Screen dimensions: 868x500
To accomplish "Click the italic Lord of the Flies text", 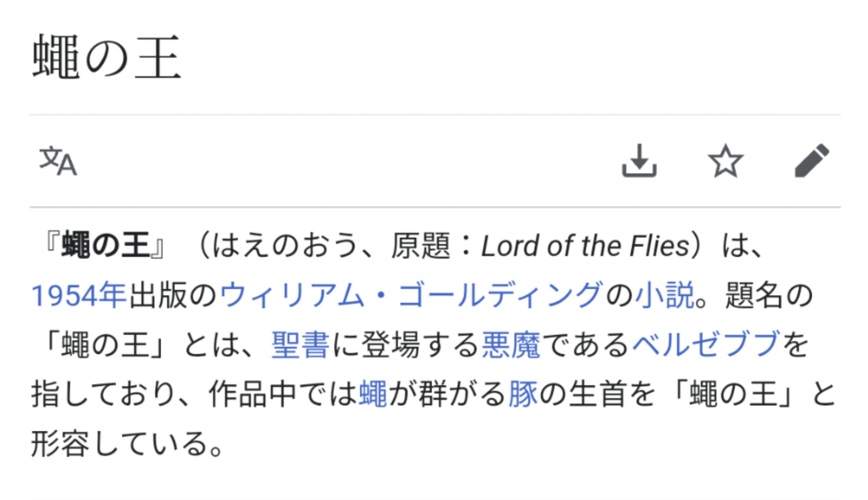I will (585, 246).
